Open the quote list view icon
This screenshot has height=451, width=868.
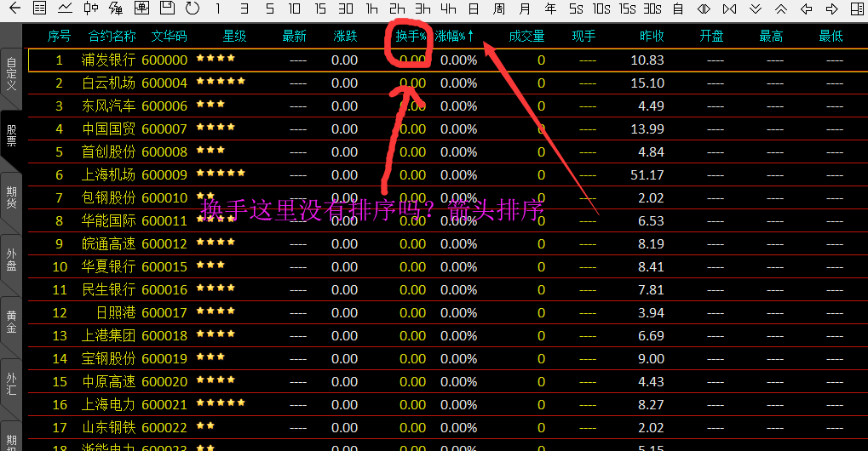(x=38, y=9)
